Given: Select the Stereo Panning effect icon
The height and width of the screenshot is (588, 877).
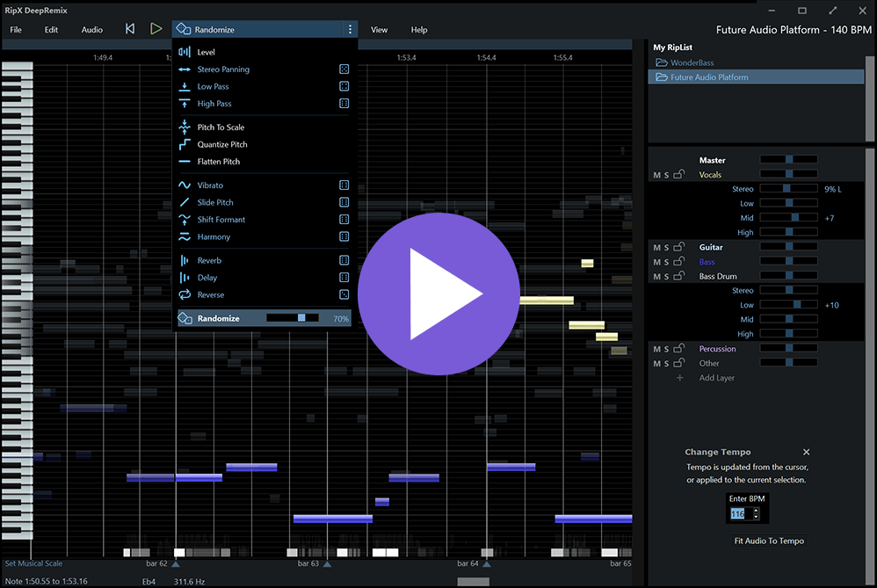Looking at the screenshot, I should coord(185,69).
